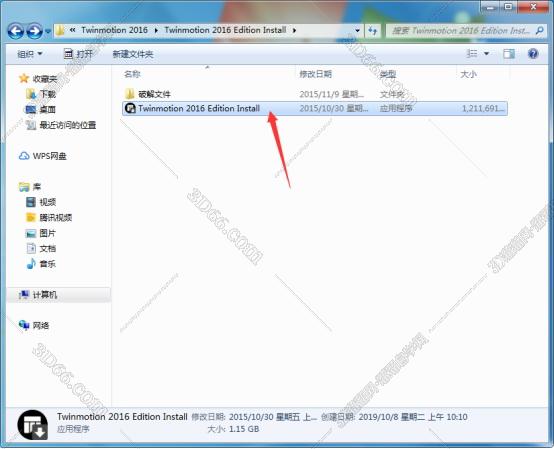This screenshot has height=449, width=554.
Task: Select 库 in the navigation pane
Action: tap(37, 187)
